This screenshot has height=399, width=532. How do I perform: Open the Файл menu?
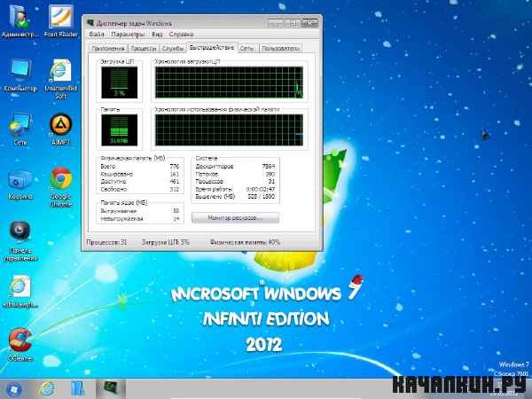(97, 35)
